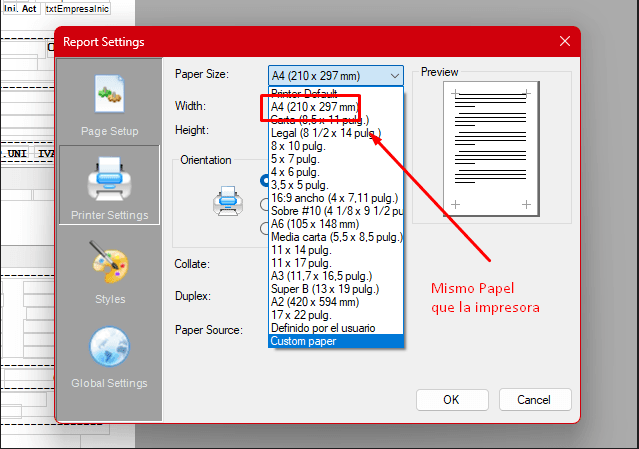Select Printer Default paper size
This screenshot has height=449, width=639.
click(x=303, y=93)
